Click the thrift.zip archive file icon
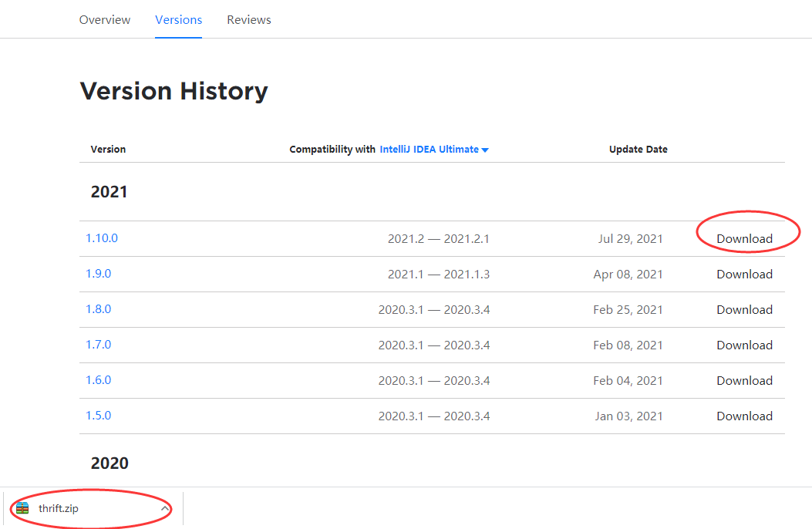The image size is (812, 529). (22, 508)
